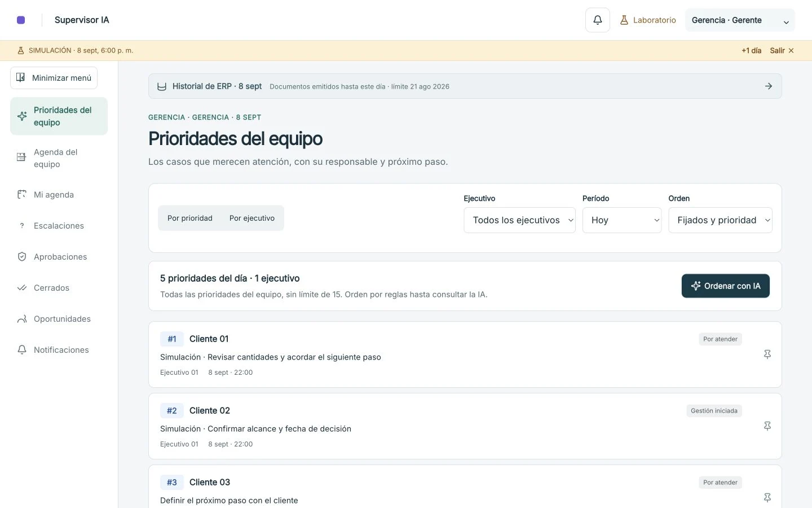
Task: Click '8 sept · 22:00' on Cliente 02 card
Action: [231, 444]
